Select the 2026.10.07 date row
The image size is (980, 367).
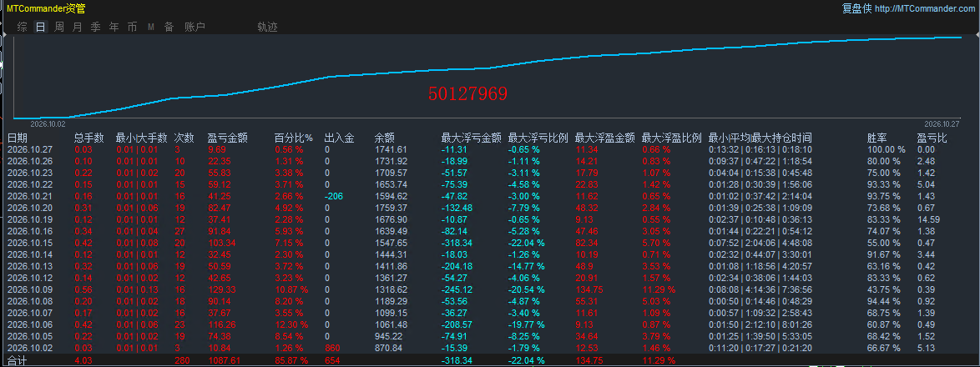pyautogui.click(x=490, y=314)
